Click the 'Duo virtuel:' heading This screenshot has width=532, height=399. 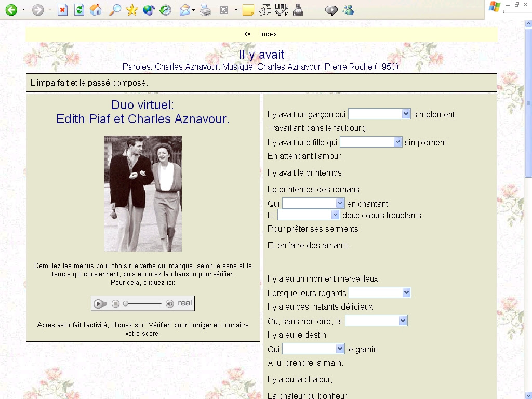click(142, 105)
